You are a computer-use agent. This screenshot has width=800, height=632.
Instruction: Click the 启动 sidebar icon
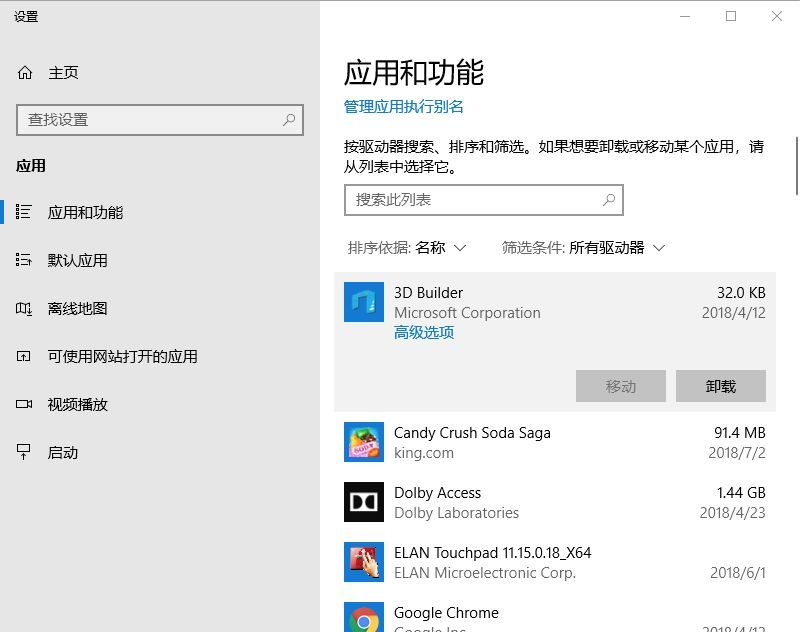(23, 452)
